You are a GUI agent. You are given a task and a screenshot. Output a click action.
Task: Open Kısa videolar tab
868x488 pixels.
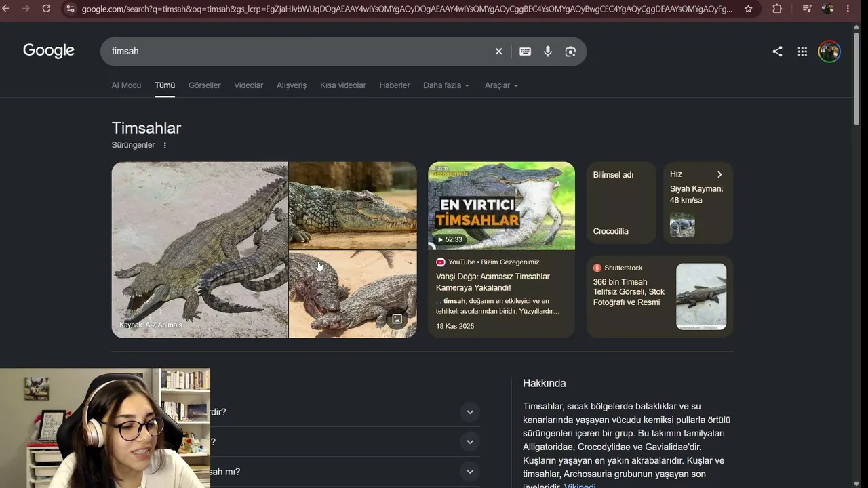coord(342,85)
